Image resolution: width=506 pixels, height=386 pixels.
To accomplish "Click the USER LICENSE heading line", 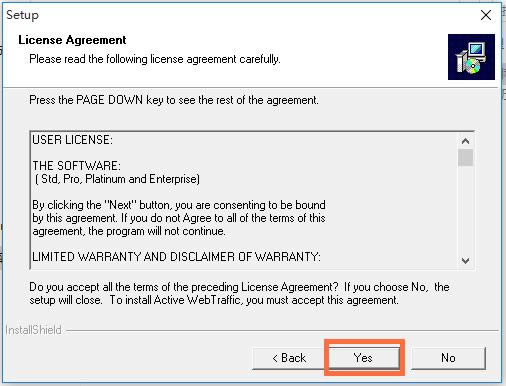I will pos(73,140).
